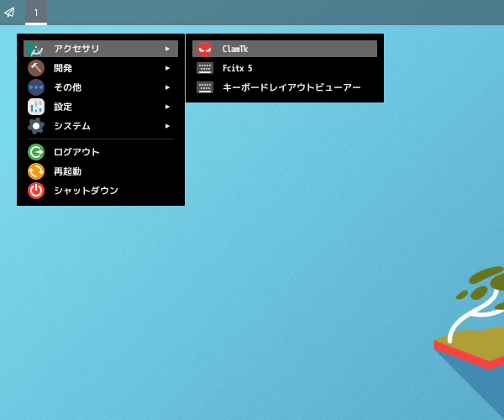504x420 pixels.
Task: Click the green ログアウト icon
Action: 36,152
